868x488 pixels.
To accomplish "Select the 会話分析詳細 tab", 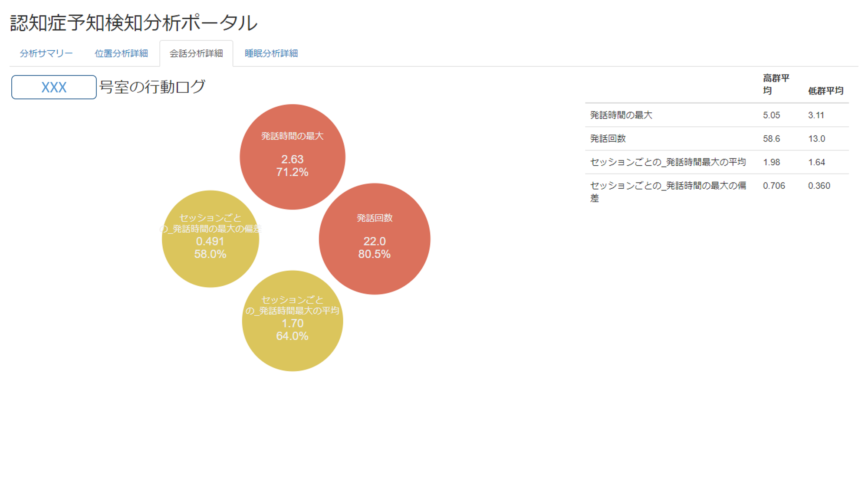I will point(196,53).
